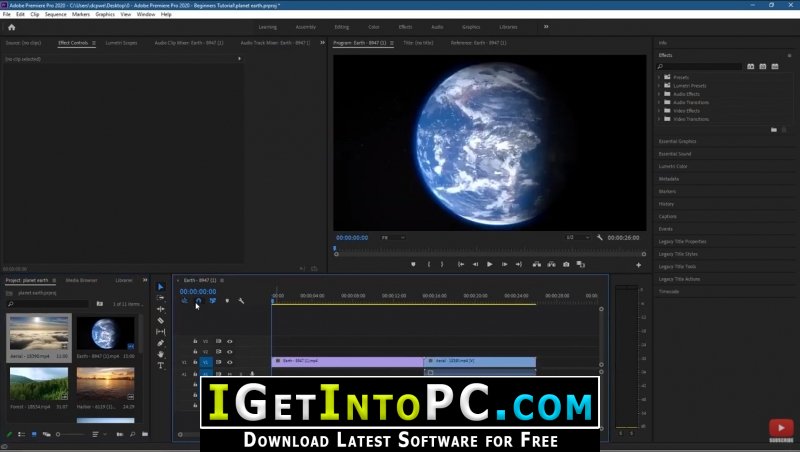This screenshot has width=800, height=452.
Task: Click the Comparison View button
Action: (x=581, y=264)
